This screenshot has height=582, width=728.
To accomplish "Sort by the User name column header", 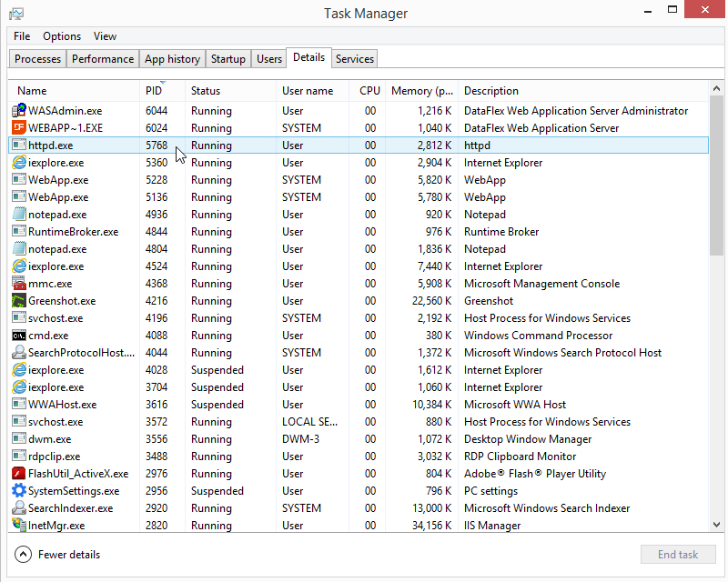I will [312, 91].
